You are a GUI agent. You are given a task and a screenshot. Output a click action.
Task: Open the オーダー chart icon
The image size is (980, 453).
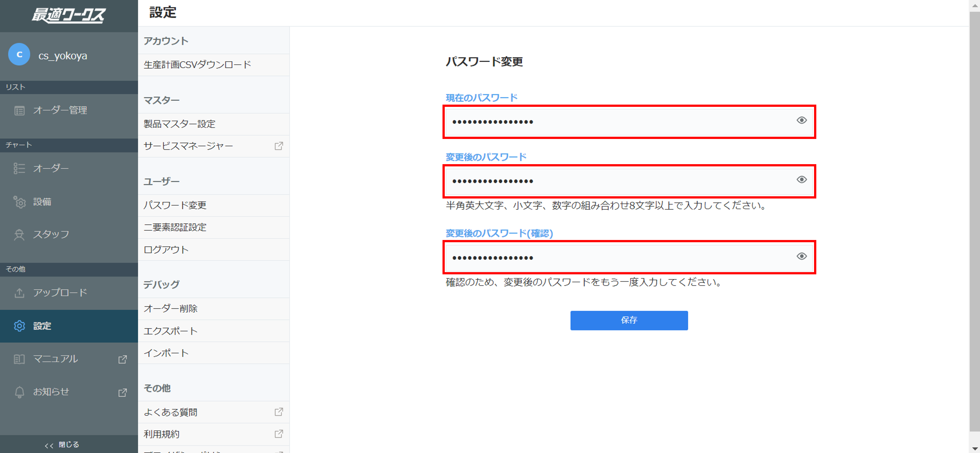tap(19, 168)
